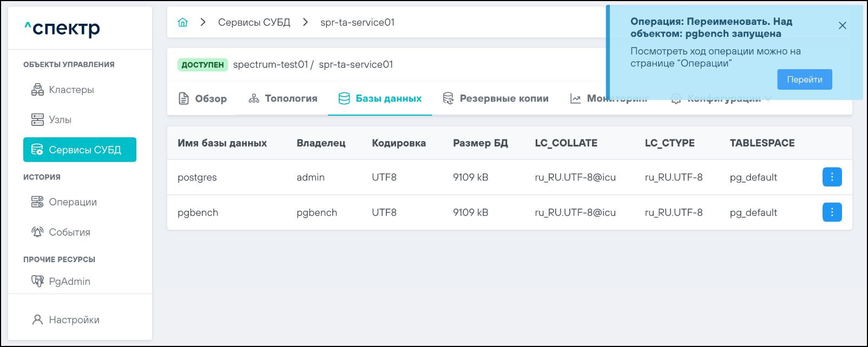868x347 pixels.
Task: Click the Сервисы СУБД breadcrumb link
Action: coord(254,22)
